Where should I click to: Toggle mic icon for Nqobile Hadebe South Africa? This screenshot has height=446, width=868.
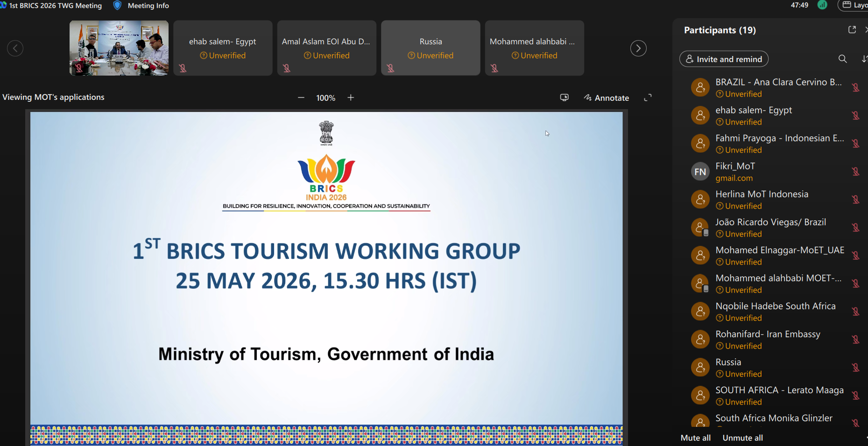855,311
